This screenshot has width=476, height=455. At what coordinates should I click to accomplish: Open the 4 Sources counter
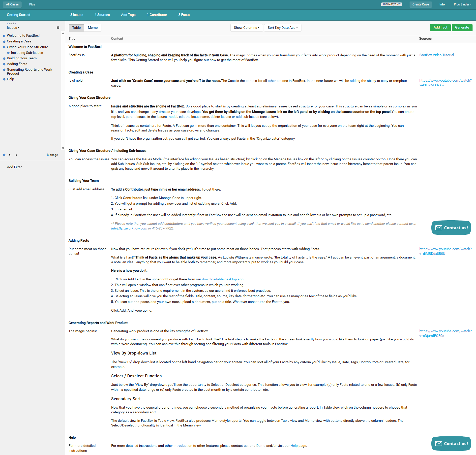click(x=102, y=15)
